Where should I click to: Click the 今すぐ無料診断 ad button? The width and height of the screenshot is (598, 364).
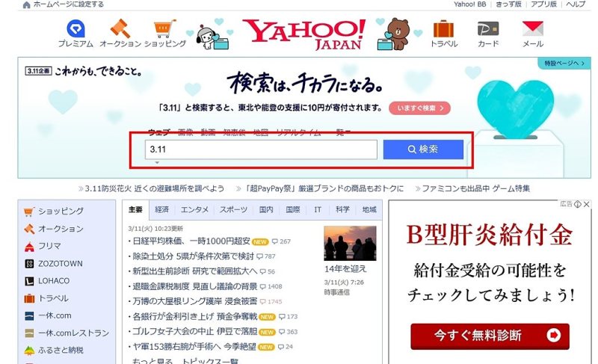490,336
